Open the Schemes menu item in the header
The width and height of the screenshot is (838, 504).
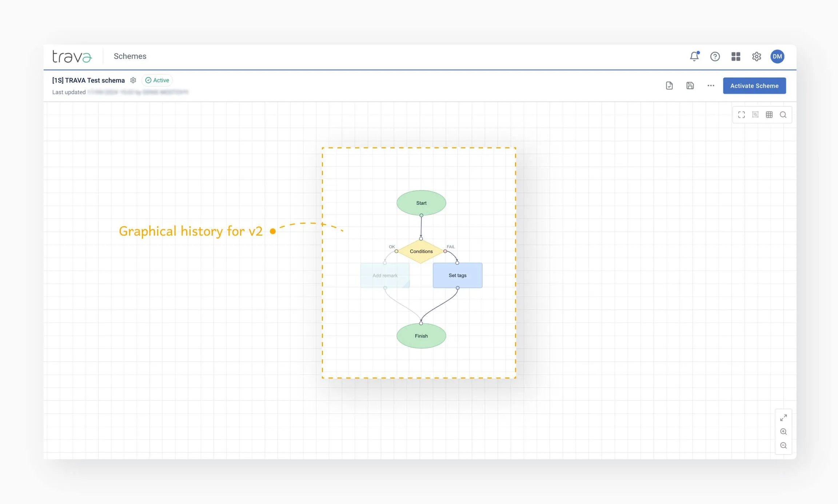click(130, 56)
